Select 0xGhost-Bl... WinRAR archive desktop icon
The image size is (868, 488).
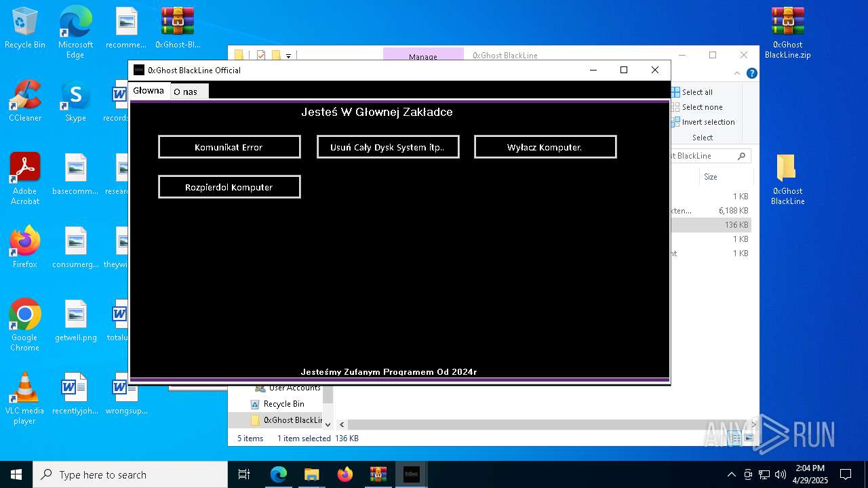pyautogui.click(x=178, y=28)
